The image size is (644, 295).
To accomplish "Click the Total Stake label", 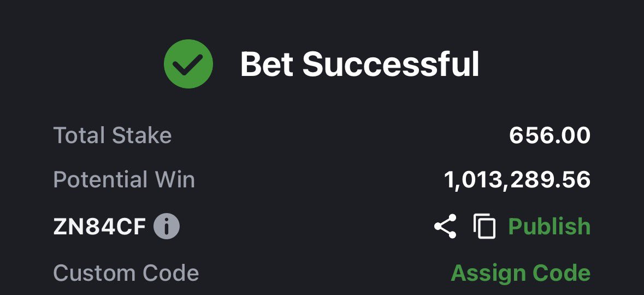I will [x=113, y=135].
